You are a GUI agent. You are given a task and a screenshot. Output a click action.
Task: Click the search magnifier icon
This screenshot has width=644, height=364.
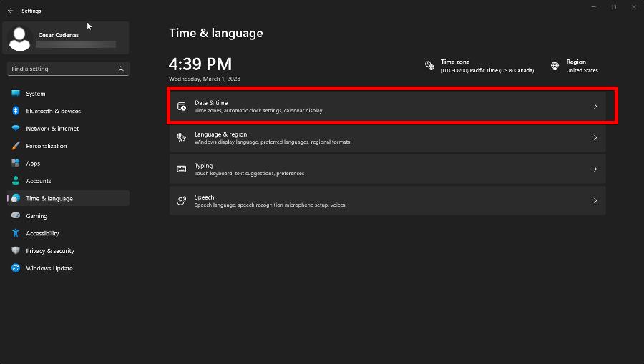click(x=121, y=69)
